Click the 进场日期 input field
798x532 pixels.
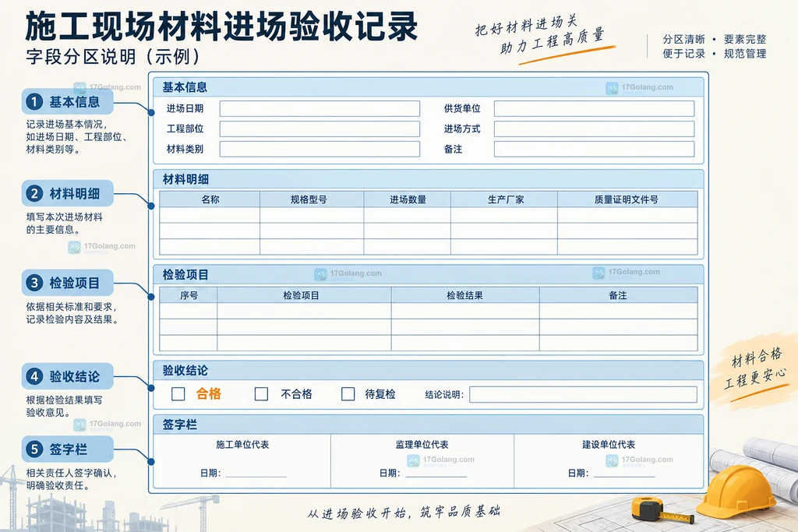tap(320, 108)
